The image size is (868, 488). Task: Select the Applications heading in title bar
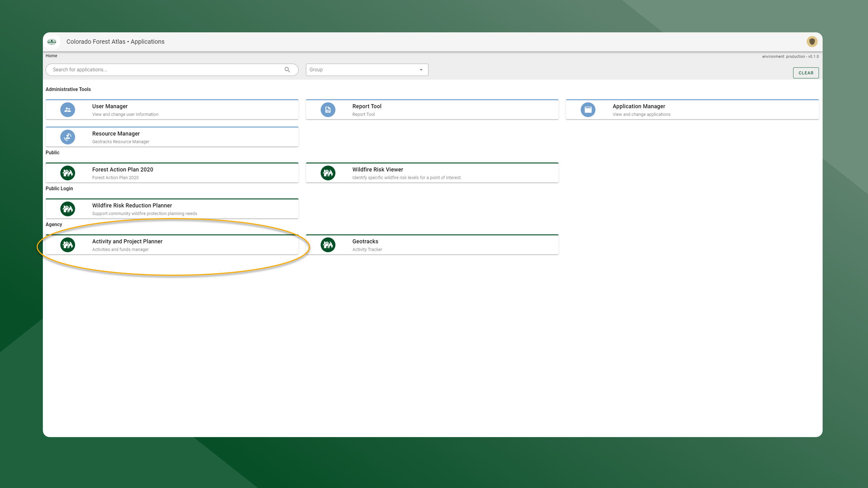pyautogui.click(x=147, y=41)
